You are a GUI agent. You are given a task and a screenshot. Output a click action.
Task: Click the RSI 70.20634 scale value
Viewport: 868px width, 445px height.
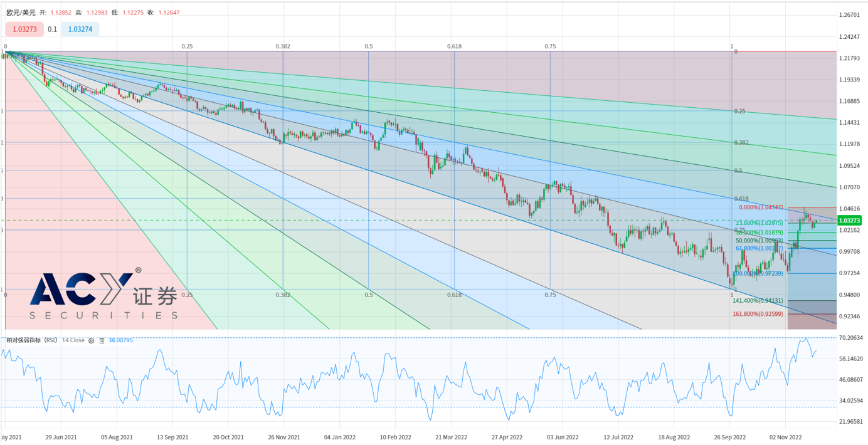tap(850, 338)
